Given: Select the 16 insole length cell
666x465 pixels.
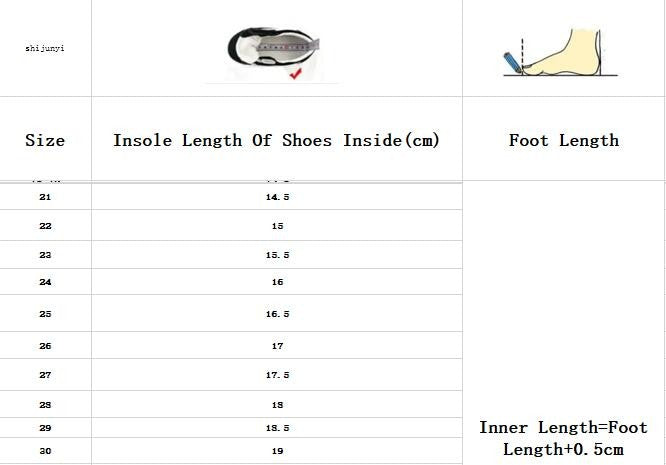Looking at the screenshot, I should [277, 282].
